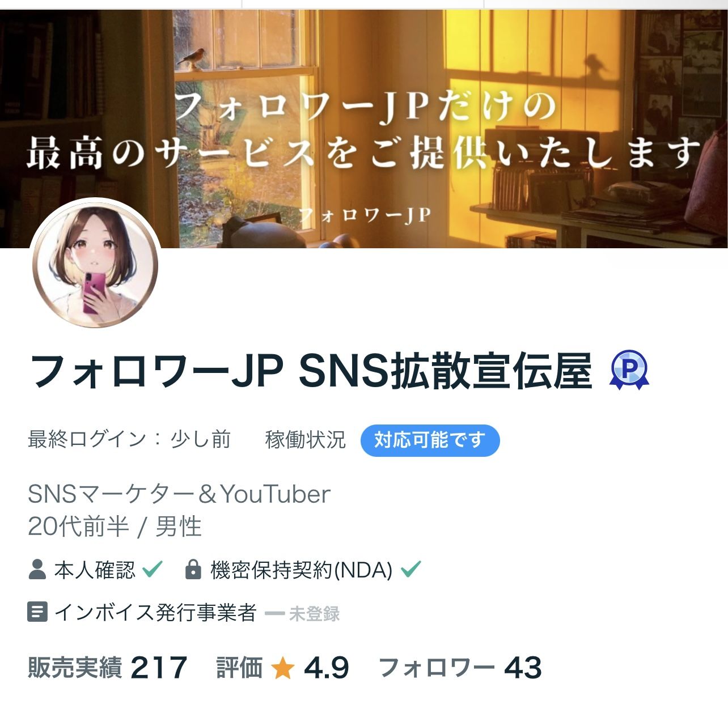The image size is (728, 713).
Task: Click the person icon beside 本人確認
Action: coord(37,570)
